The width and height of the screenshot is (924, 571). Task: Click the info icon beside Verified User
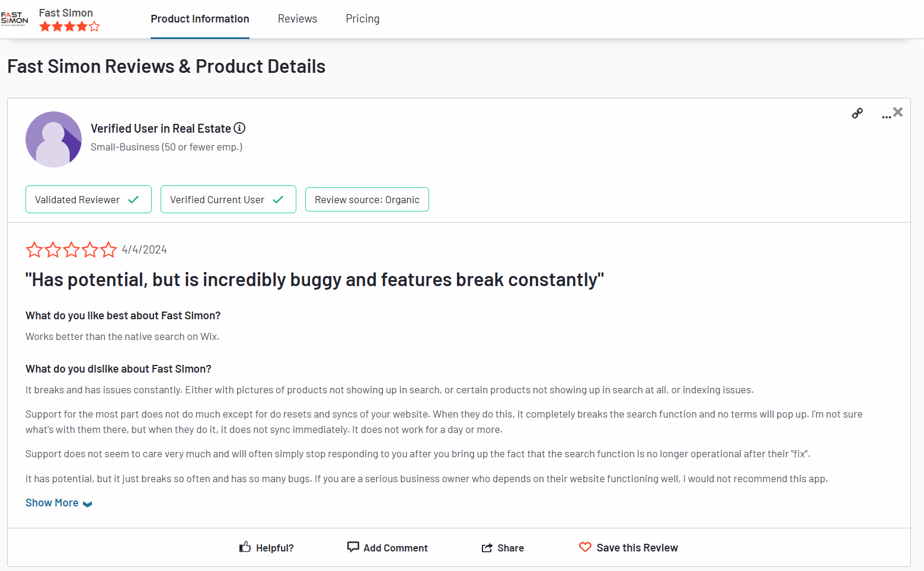(239, 128)
